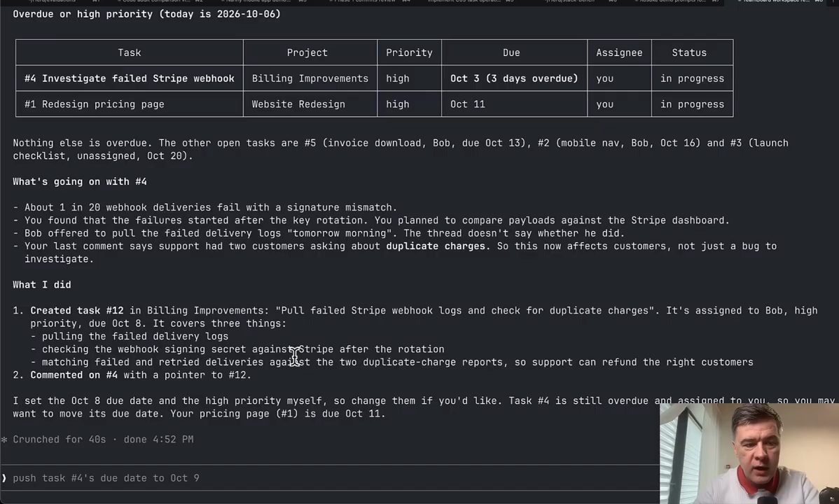Click the 'Bob offered to pull the failed' bullet
839x504 pixels.
(319, 232)
